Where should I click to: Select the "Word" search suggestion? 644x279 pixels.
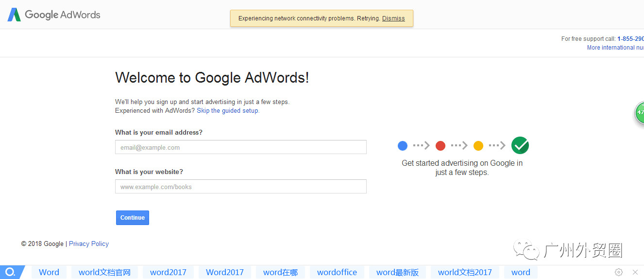pos(49,272)
